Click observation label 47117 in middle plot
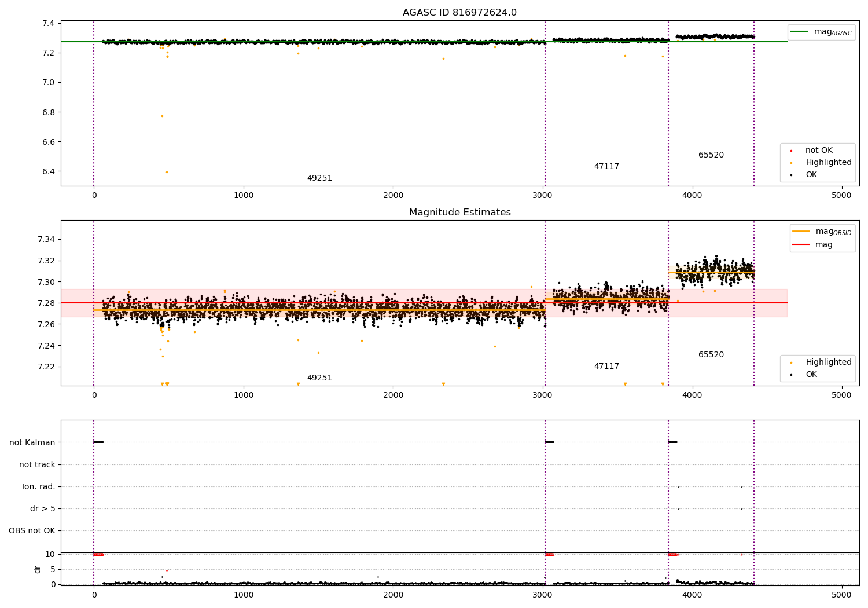Viewport: 868px width, 608px height. pyautogui.click(x=606, y=367)
